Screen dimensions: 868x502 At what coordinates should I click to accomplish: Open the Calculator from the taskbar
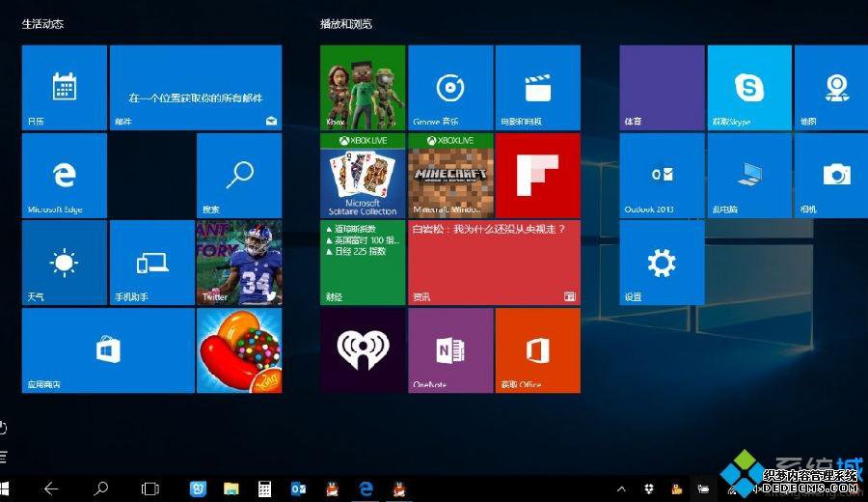coord(264,488)
